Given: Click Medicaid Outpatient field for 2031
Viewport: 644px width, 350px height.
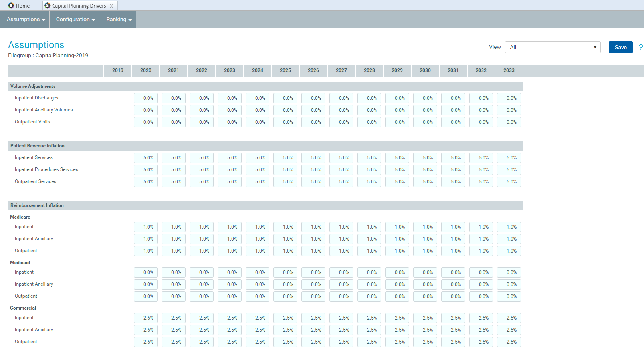Looking at the screenshot, I should pos(453,296).
